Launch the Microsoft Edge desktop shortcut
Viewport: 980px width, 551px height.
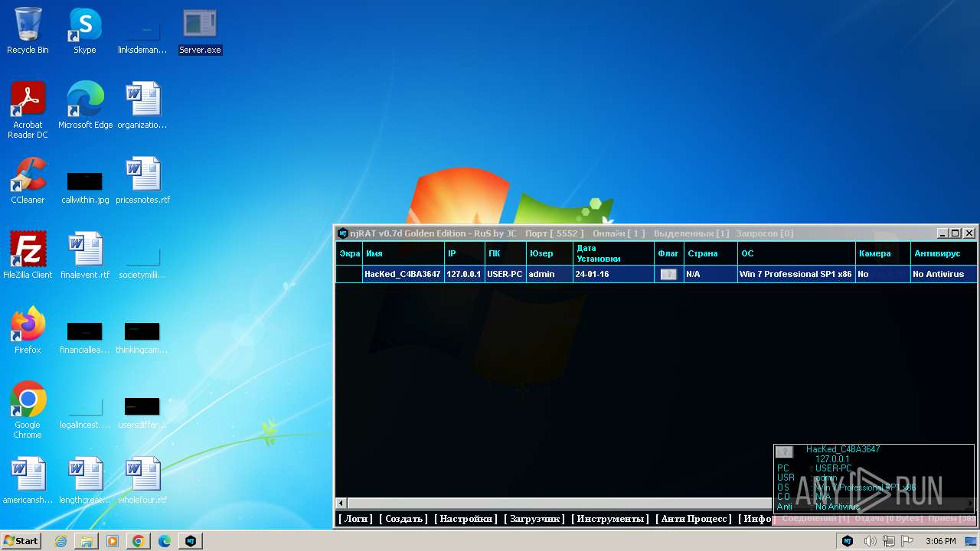(x=85, y=106)
